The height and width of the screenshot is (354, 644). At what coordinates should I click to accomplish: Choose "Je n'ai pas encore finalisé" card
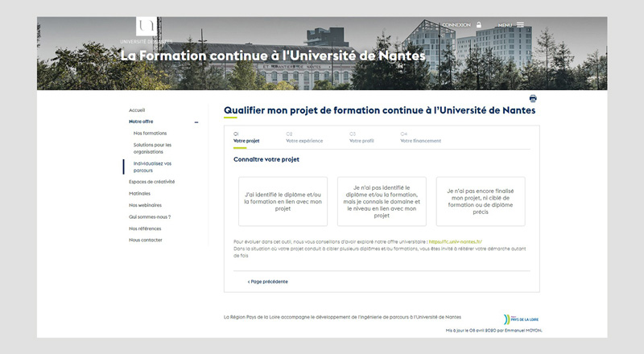[x=481, y=201]
